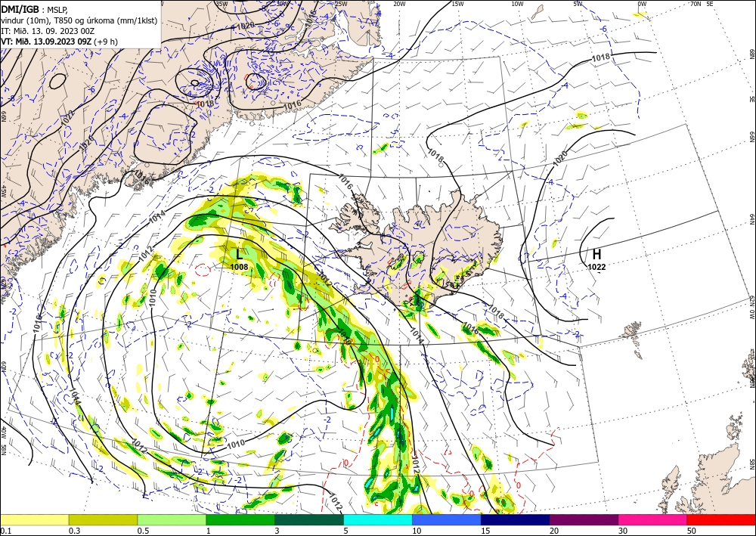Select the green 1–3 mm legend segment

[240, 519]
